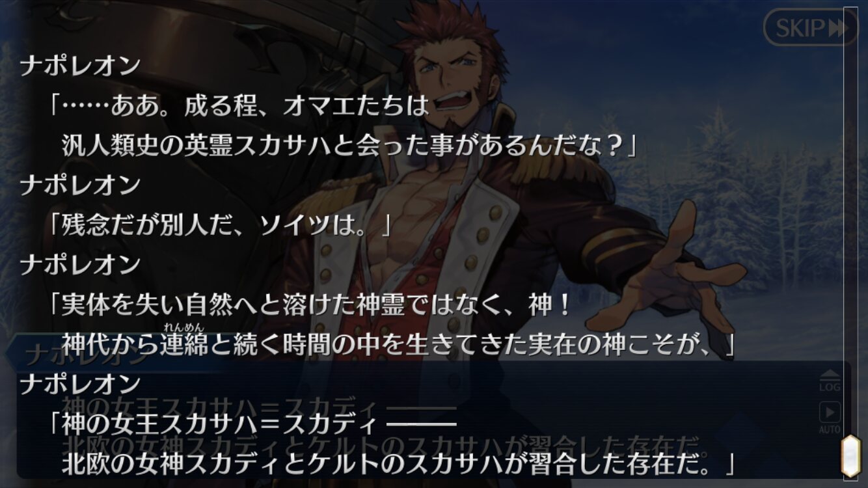Tap the SKIP button

(811, 27)
